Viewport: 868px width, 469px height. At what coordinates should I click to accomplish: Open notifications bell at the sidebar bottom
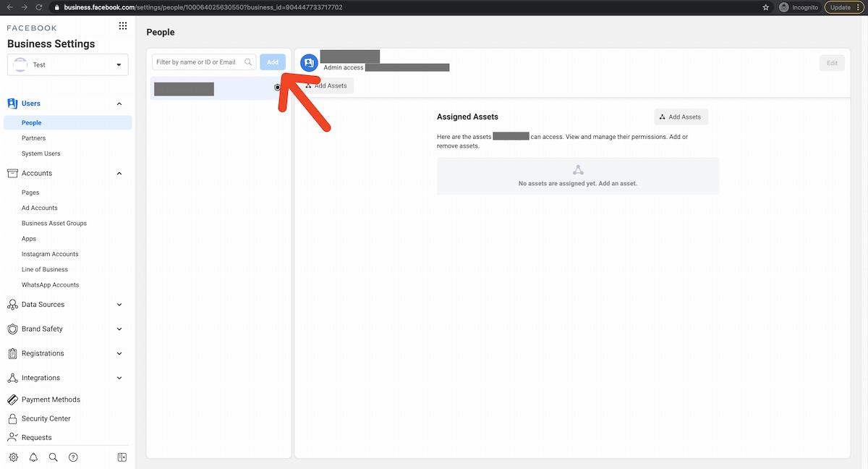33,457
